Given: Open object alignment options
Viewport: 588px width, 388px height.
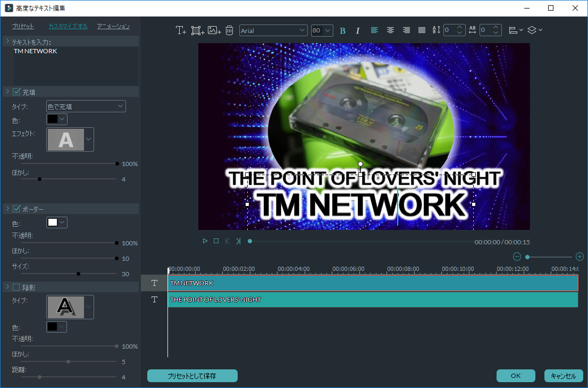Looking at the screenshot, I should pos(516,30).
